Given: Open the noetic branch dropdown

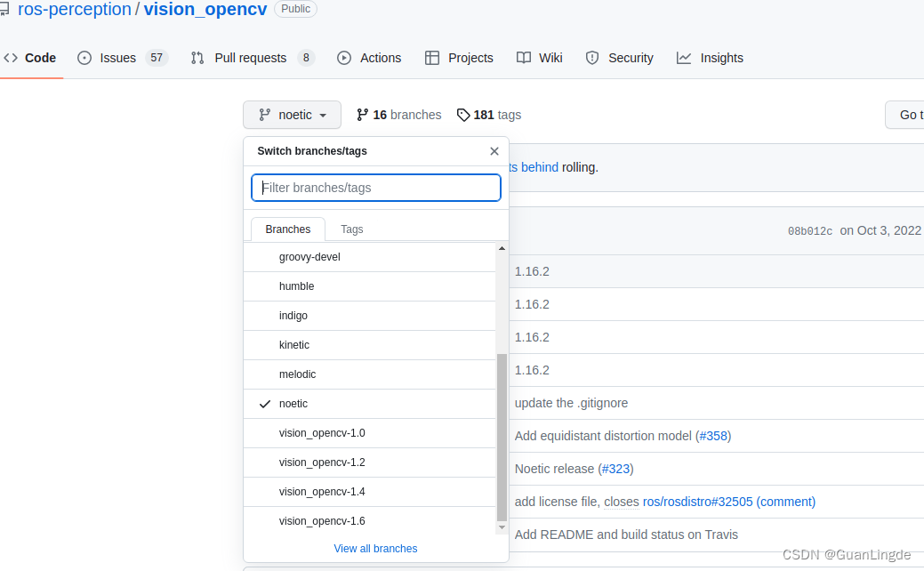Looking at the screenshot, I should pyautogui.click(x=292, y=114).
